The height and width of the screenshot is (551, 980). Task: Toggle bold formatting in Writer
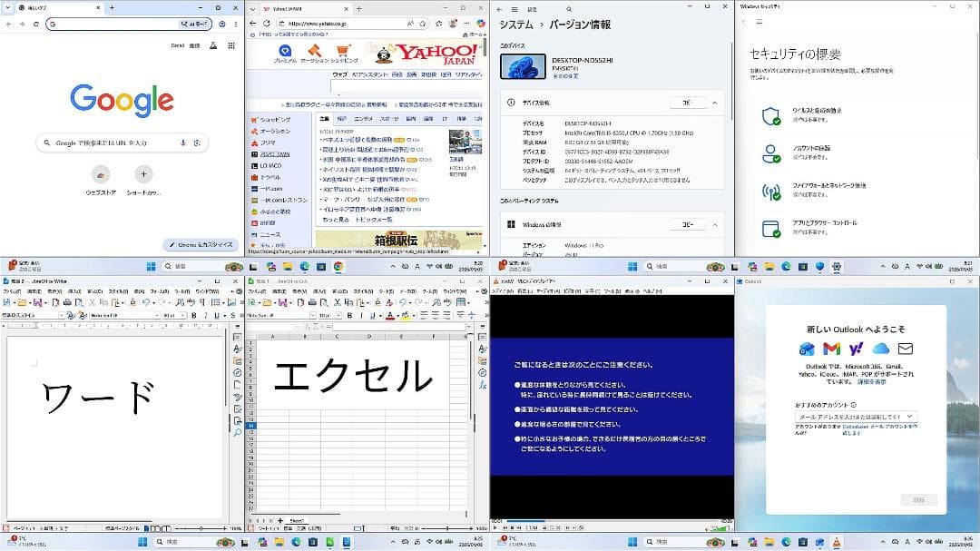[x=192, y=315]
